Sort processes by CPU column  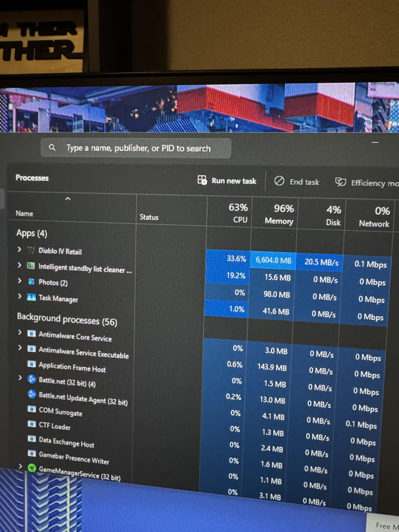[x=239, y=213]
